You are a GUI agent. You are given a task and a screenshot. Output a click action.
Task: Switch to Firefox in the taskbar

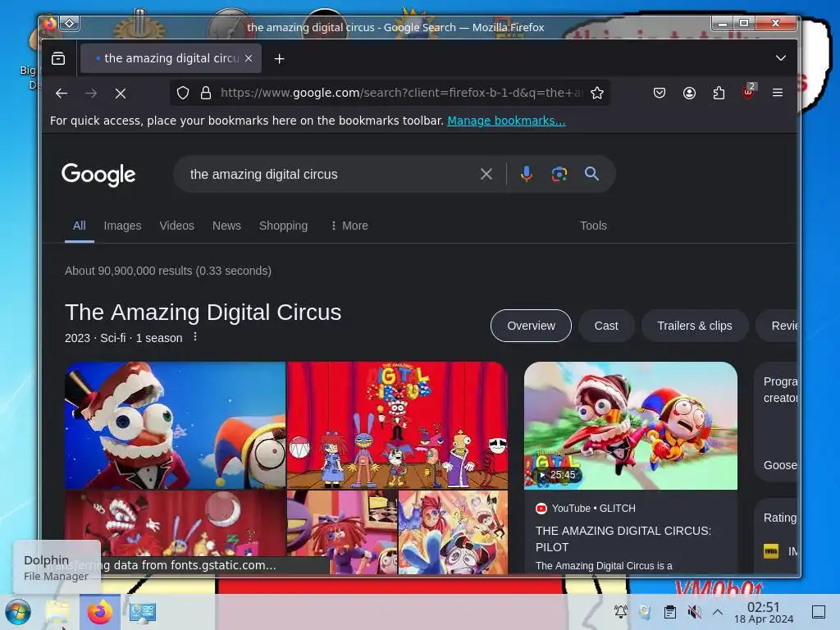pos(99,612)
